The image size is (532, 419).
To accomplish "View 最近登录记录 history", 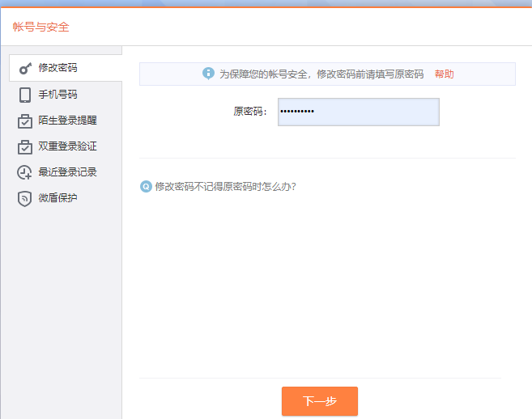I will click(66, 172).
